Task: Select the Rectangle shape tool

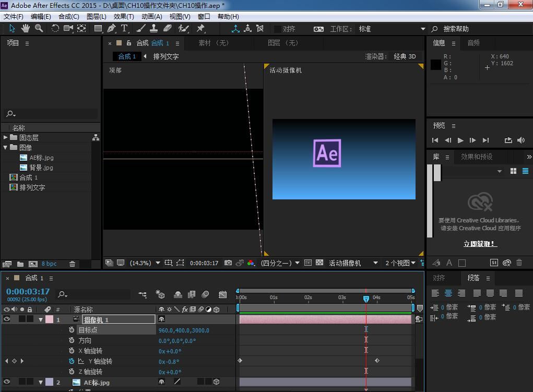Action: tap(98, 29)
